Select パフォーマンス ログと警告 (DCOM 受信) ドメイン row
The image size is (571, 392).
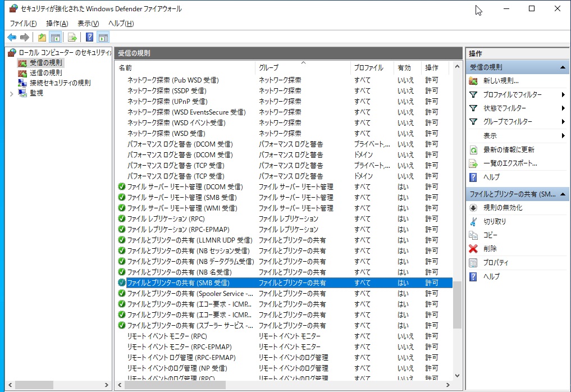tap(284, 155)
